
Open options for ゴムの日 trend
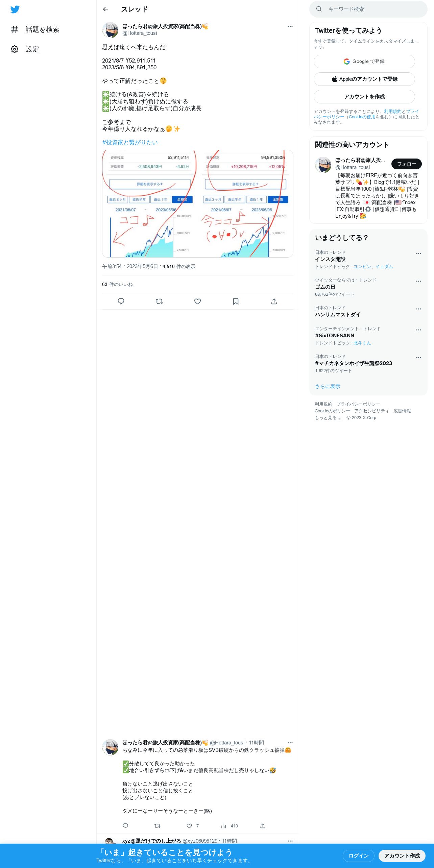click(418, 281)
